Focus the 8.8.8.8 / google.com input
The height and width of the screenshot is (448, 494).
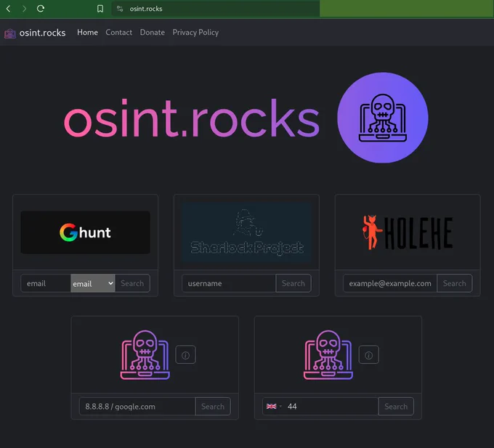click(x=137, y=407)
